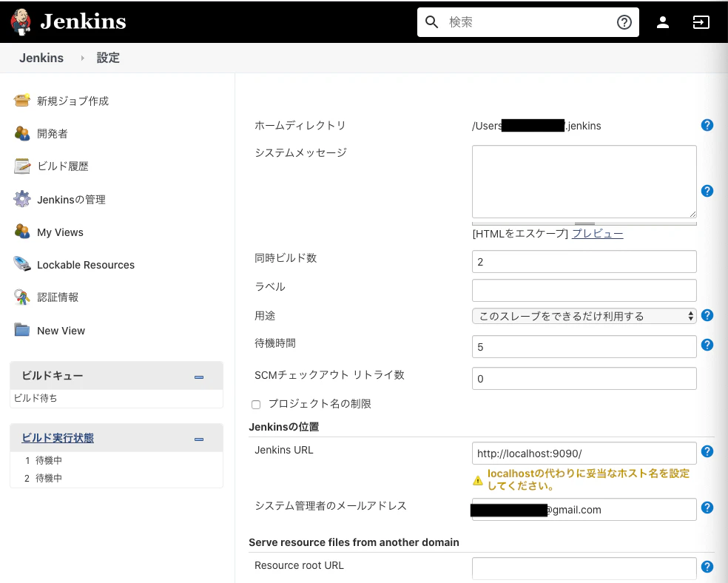The width and height of the screenshot is (728, 583).
Task: Click the ラベル input field
Action: [x=584, y=291]
